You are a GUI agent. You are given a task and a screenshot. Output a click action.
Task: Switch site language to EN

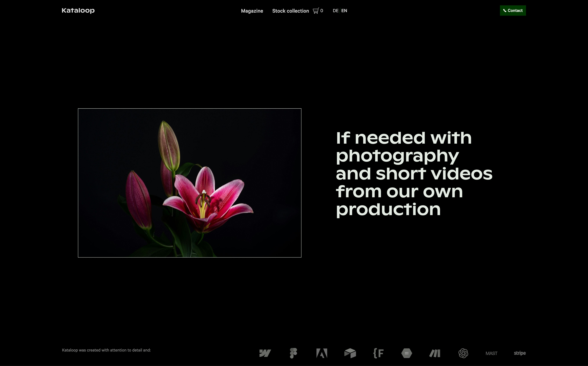tap(344, 11)
